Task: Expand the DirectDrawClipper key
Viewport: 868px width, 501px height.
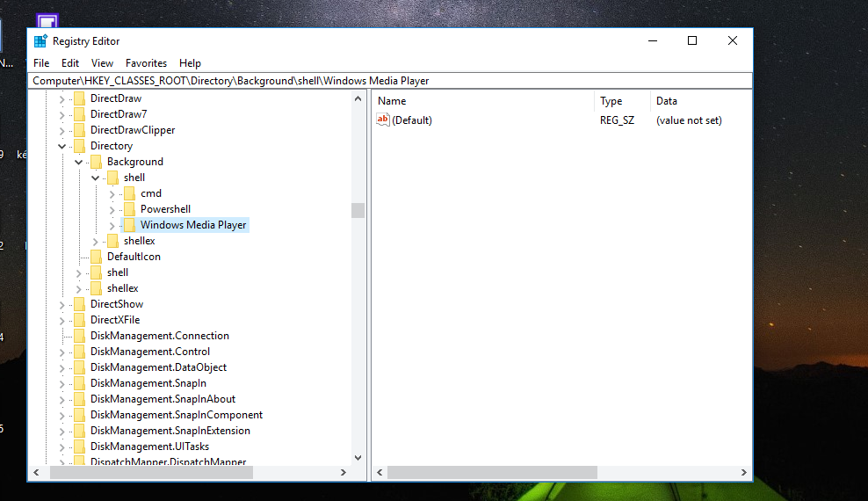Action: [62, 131]
